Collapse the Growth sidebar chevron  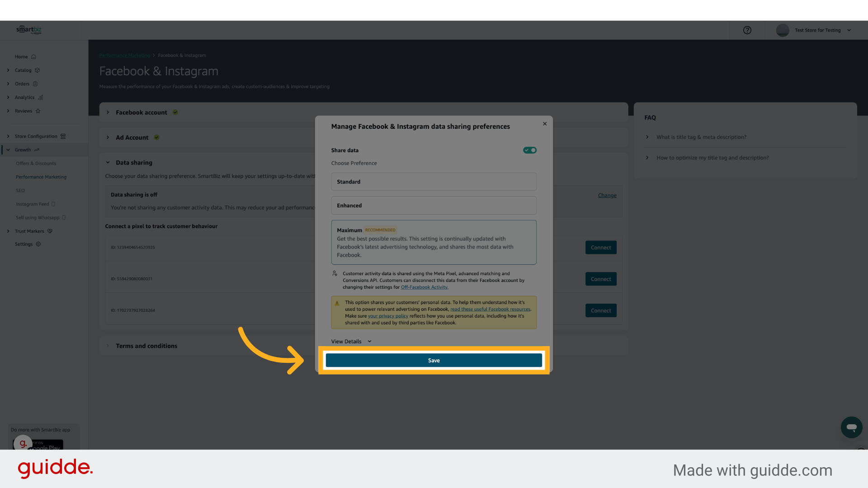pyautogui.click(x=8, y=150)
